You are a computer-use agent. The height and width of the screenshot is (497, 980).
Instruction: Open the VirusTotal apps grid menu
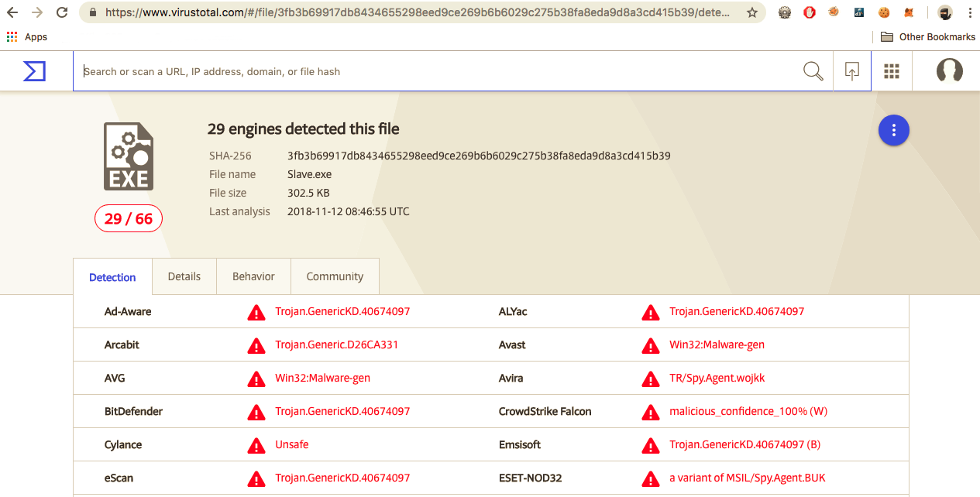pyautogui.click(x=892, y=71)
